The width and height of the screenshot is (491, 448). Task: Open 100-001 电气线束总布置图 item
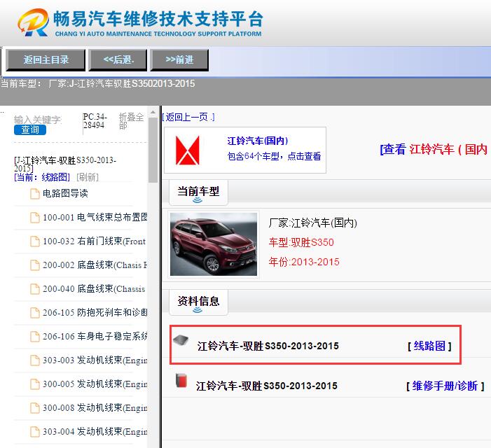click(x=95, y=217)
